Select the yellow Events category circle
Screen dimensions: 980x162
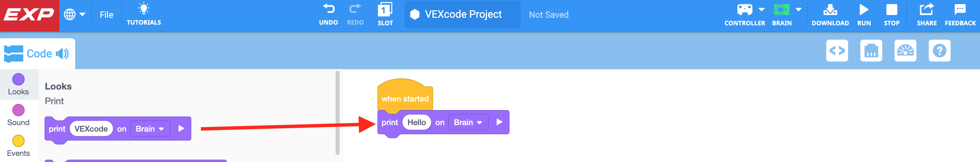tap(18, 141)
